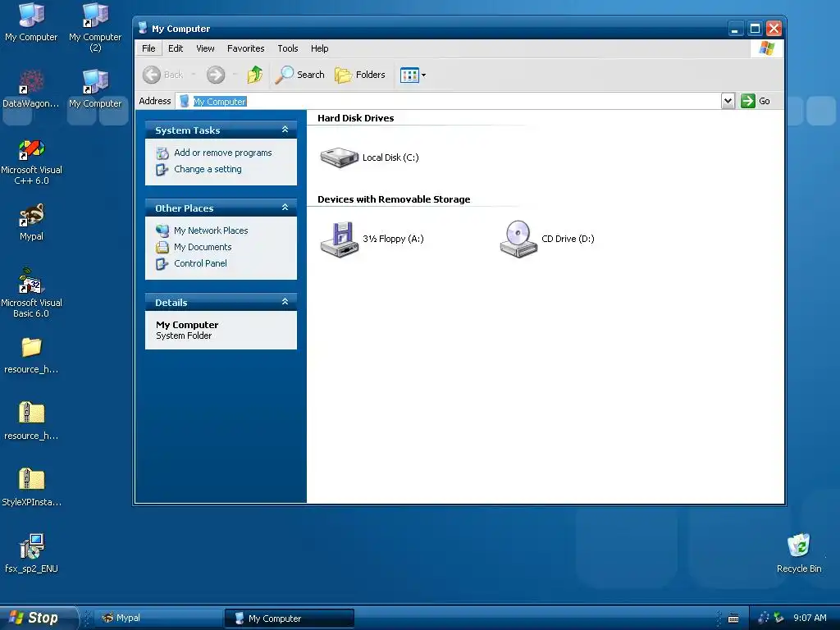Select My Computer shortcut beside DataWagon
Image resolution: width=840 pixels, height=630 pixels.
95,89
